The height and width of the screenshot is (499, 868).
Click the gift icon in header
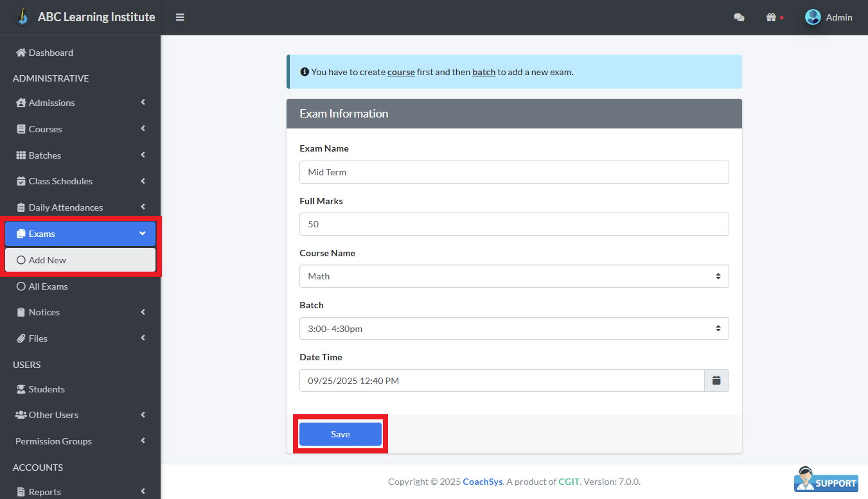coord(772,17)
